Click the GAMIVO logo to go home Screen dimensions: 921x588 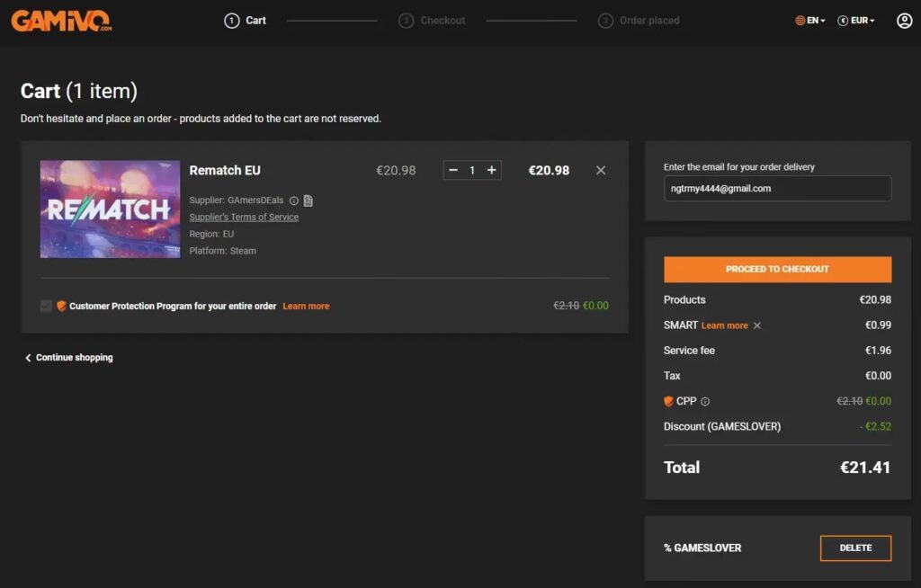pos(61,21)
